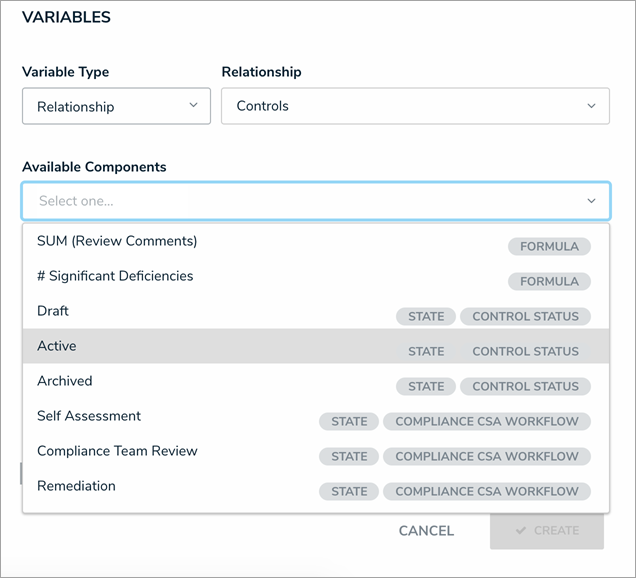Open the Variable Type dropdown
This screenshot has height=578, width=636.
coord(116,106)
